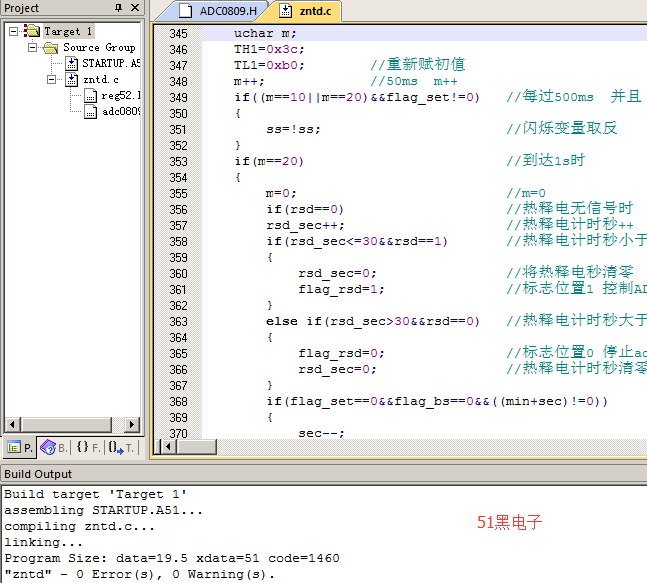Click line number 345 in gutter
The width and height of the screenshot is (647, 583).
178,33
